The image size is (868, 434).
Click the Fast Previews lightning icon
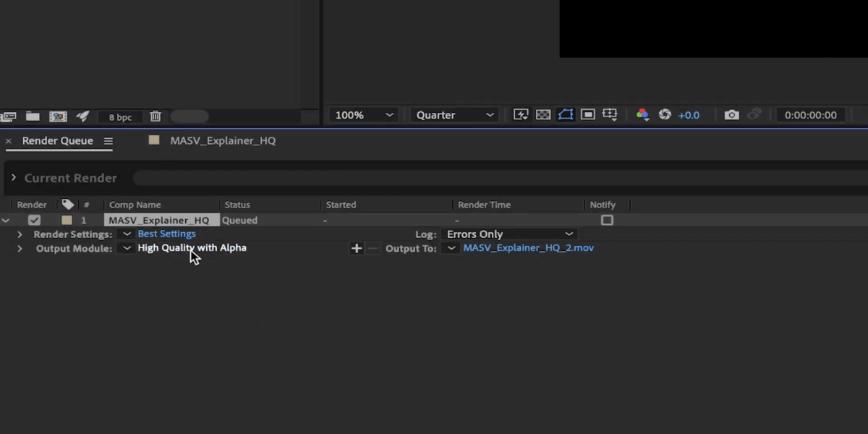(521, 115)
